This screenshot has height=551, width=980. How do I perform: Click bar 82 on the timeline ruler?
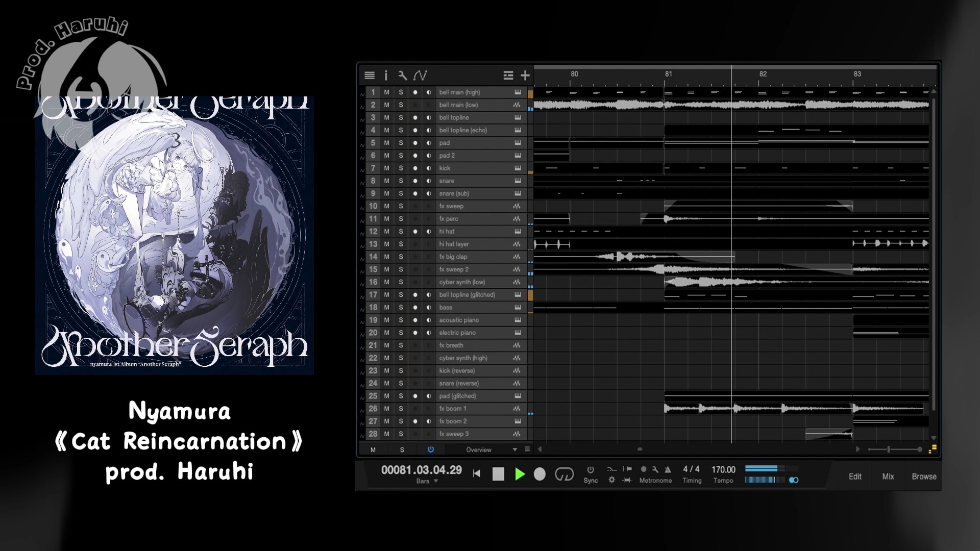[x=763, y=74]
